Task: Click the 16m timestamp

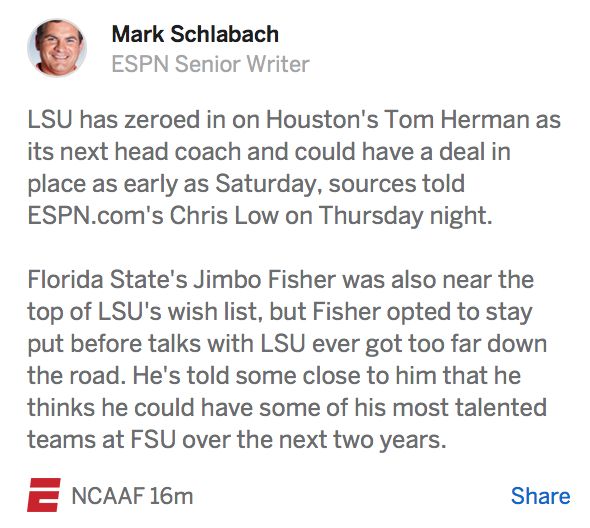Action: click(x=171, y=496)
